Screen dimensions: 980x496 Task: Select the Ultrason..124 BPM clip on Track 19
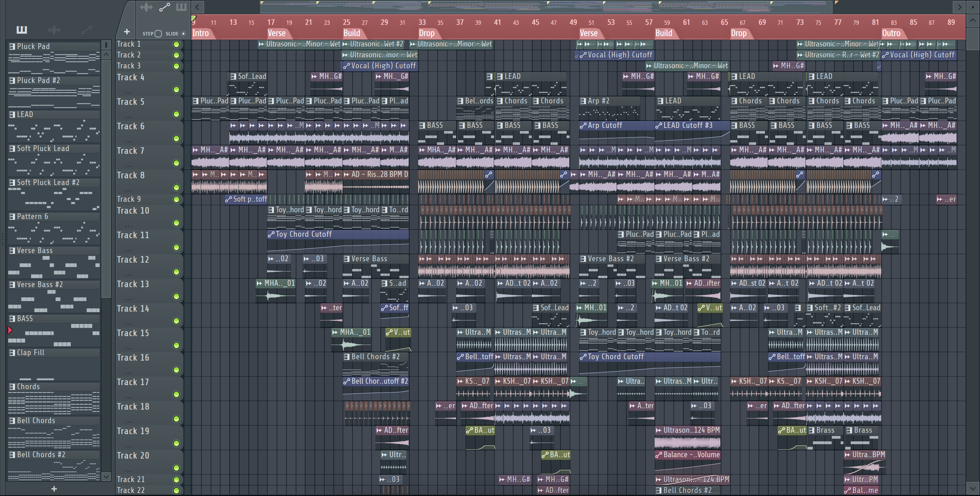click(x=687, y=438)
